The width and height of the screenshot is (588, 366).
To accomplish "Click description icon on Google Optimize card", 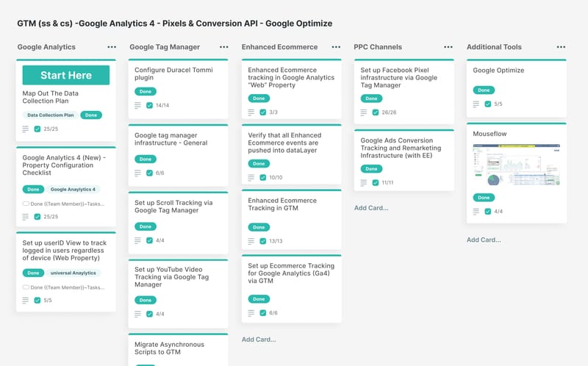I will click(476, 104).
